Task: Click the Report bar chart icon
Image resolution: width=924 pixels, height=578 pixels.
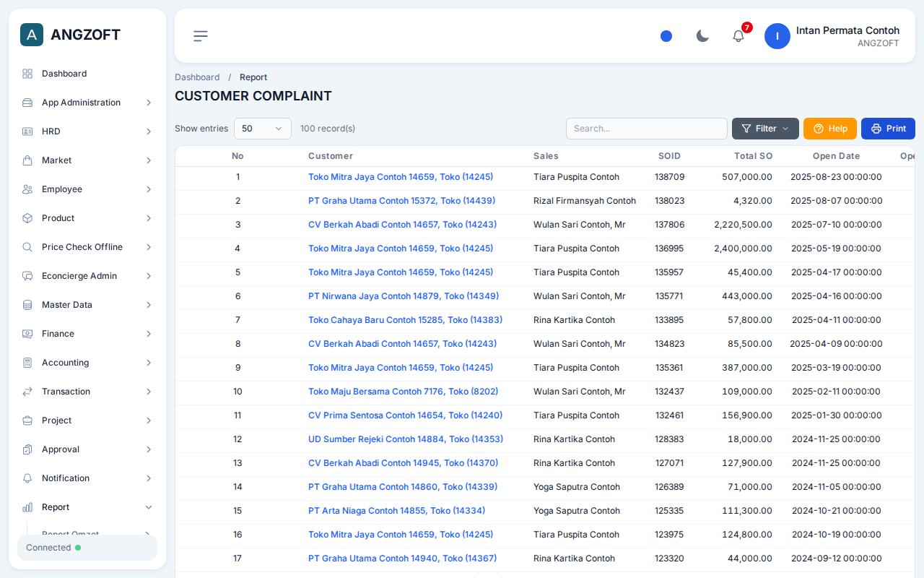Action: pyautogui.click(x=27, y=507)
